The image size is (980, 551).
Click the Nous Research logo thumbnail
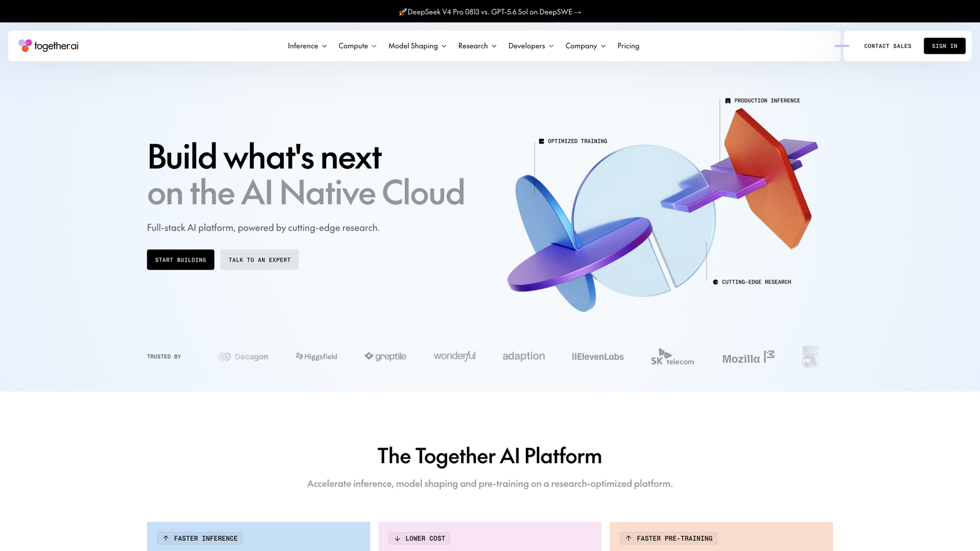810,357
